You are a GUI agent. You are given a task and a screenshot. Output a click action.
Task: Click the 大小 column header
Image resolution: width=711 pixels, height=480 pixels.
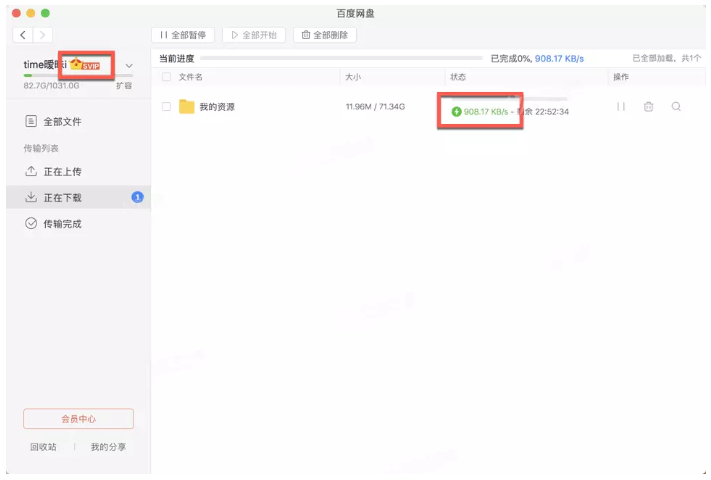[x=353, y=77]
